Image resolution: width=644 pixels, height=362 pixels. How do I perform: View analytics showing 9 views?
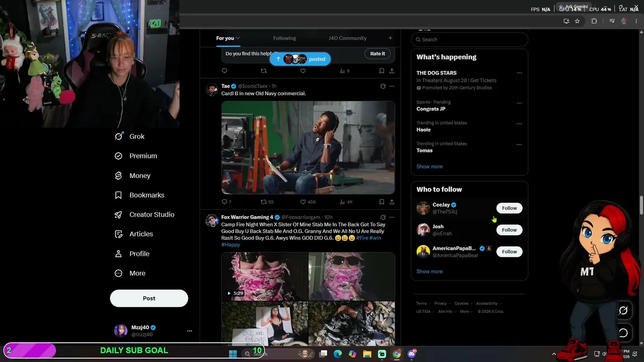pyautogui.click(x=344, y=71)
